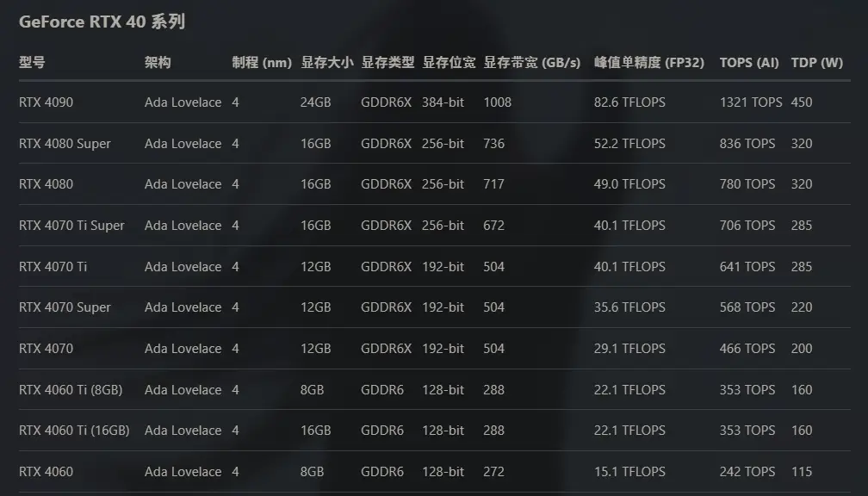
Task: Select the RTX 4060 model cell
Action: click(x=46, y=472)
